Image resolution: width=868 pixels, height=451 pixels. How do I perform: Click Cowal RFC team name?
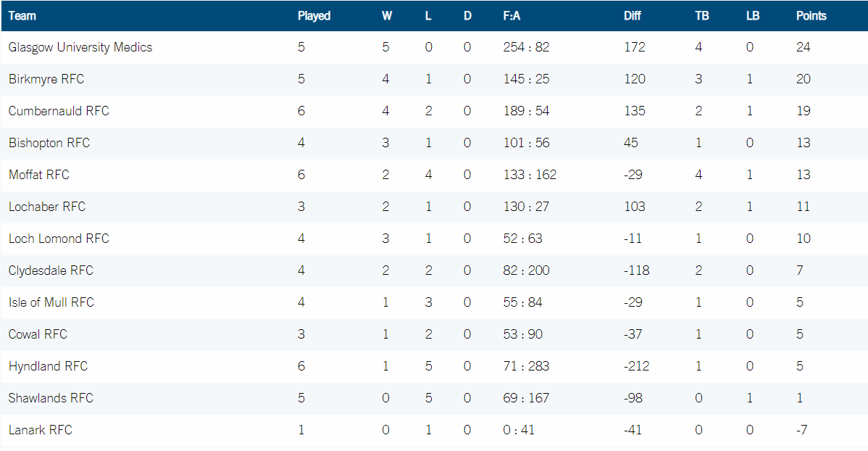pyautogui.click(x=38, y=334)
